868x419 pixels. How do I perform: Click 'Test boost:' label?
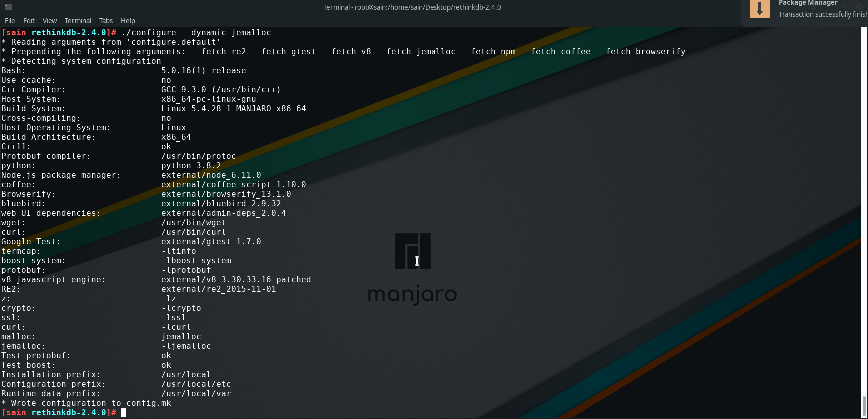pyautogui.click(x=28, y=365)
